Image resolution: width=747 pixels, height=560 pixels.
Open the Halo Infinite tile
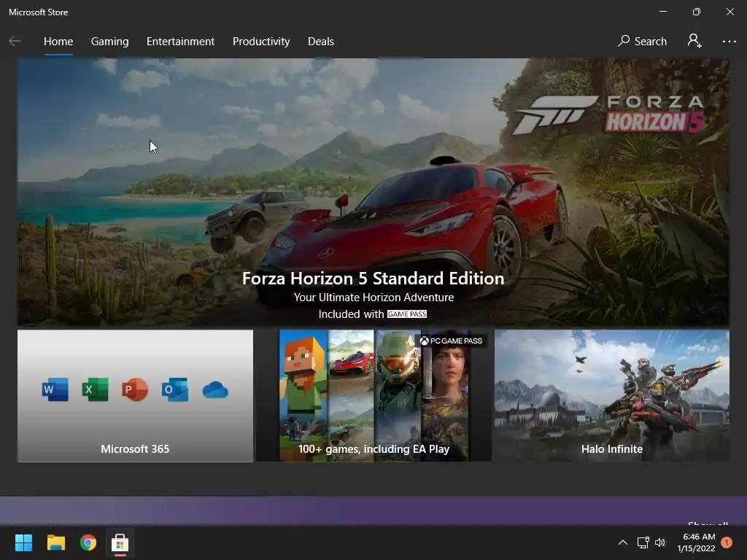point(612,395)
